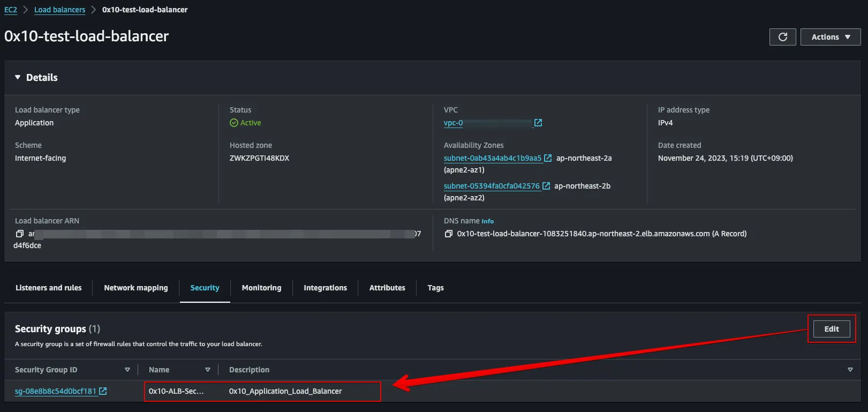Switch to Network mapping tab

(x=136, y=288)
